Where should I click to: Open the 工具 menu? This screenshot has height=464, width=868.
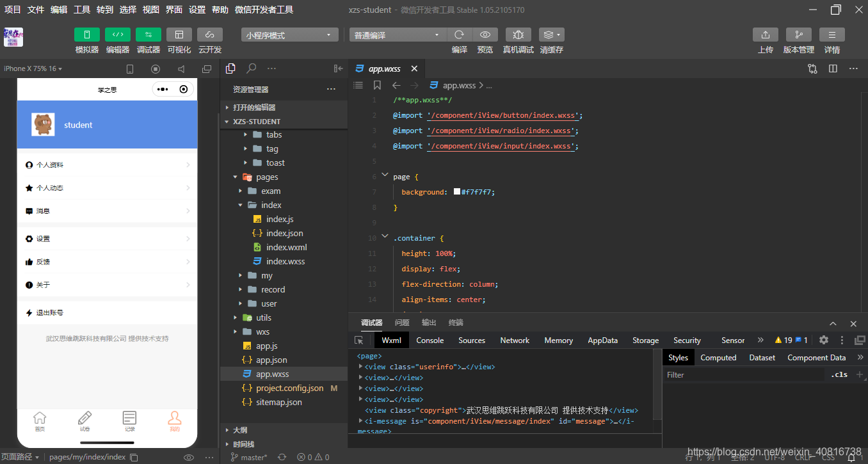(x=82, y=10)
